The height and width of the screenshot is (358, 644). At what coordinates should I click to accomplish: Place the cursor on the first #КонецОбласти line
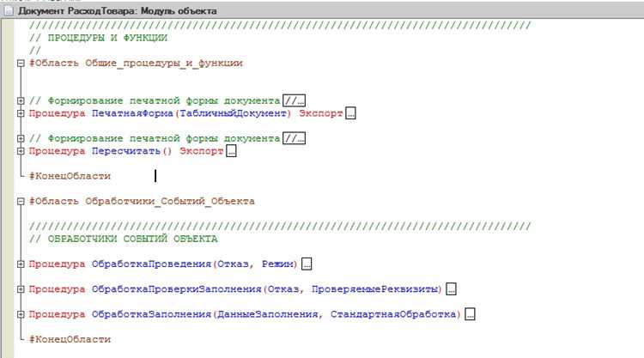tap(70, 176)
